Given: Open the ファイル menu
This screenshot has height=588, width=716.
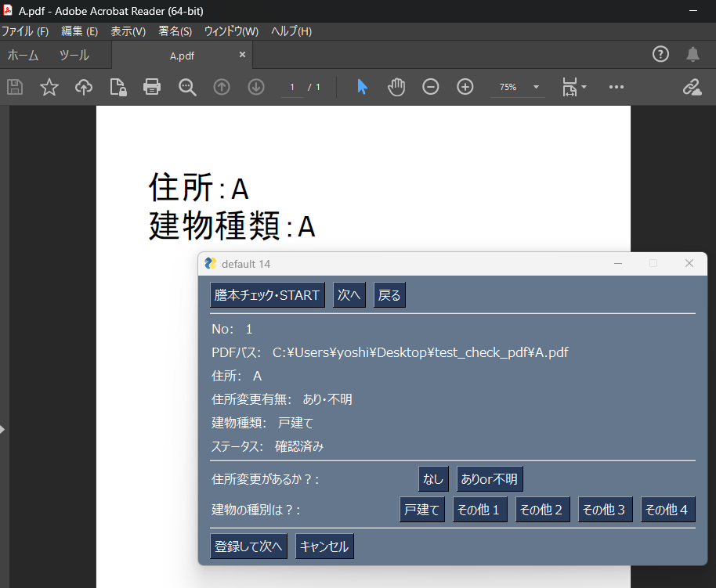Looking at the screenshot, I should pos(25,31).
